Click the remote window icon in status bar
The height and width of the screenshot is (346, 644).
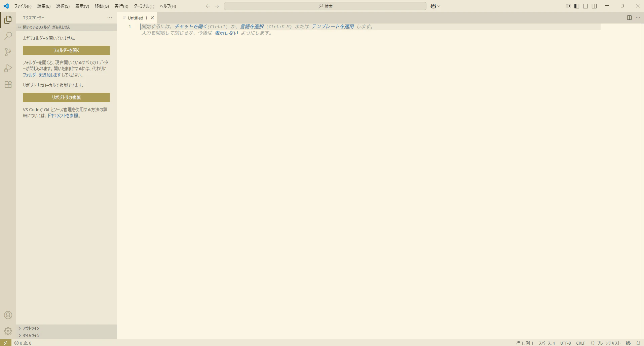point(6,343)
